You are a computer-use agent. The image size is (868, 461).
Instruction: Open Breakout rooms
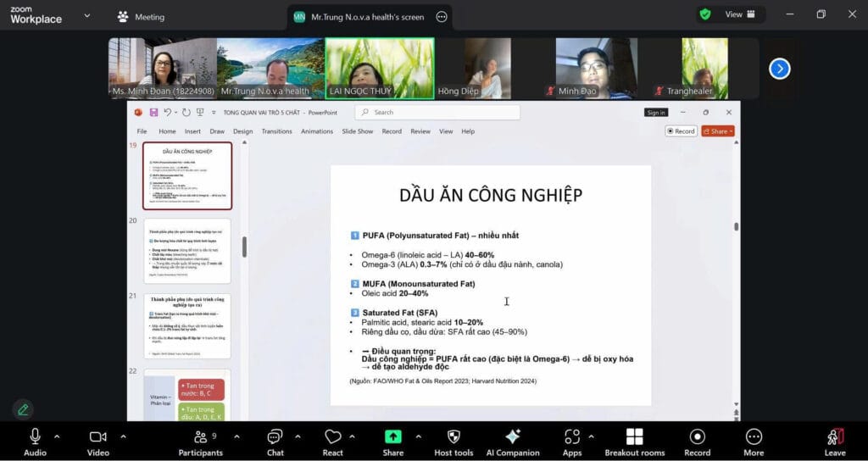point(634,441)
